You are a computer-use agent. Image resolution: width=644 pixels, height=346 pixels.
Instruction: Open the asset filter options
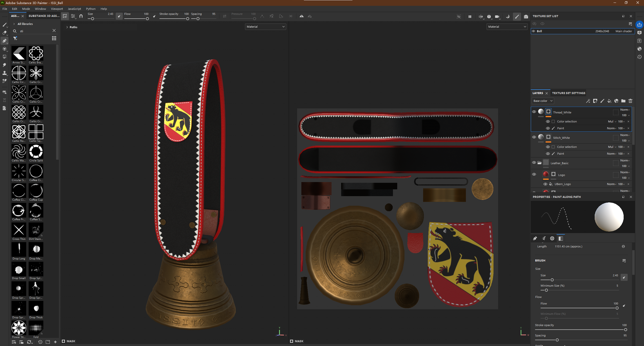15,38
